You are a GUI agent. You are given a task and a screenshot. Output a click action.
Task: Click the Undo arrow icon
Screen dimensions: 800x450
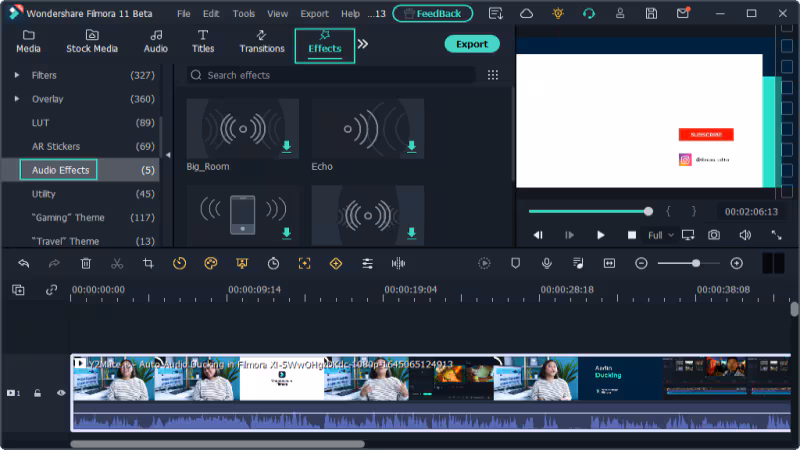pyautogui.click(x=23, y=263)
